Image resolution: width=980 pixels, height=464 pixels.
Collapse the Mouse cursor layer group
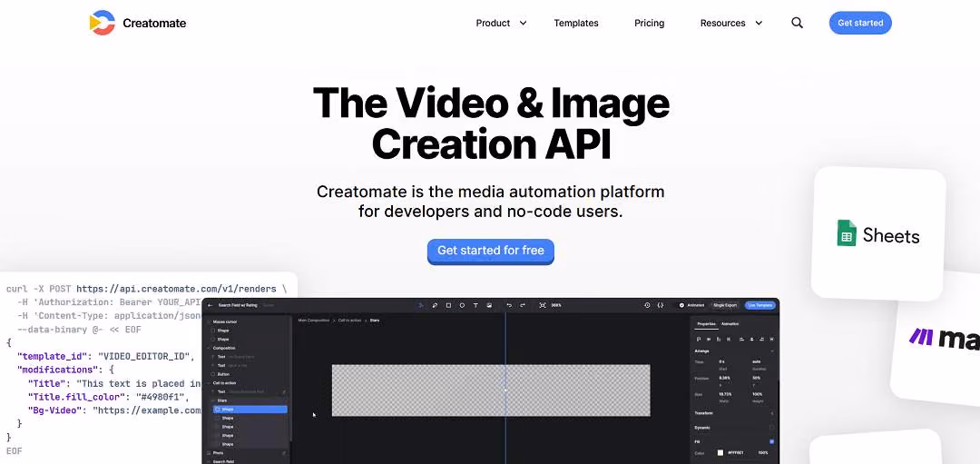(208, 321)
